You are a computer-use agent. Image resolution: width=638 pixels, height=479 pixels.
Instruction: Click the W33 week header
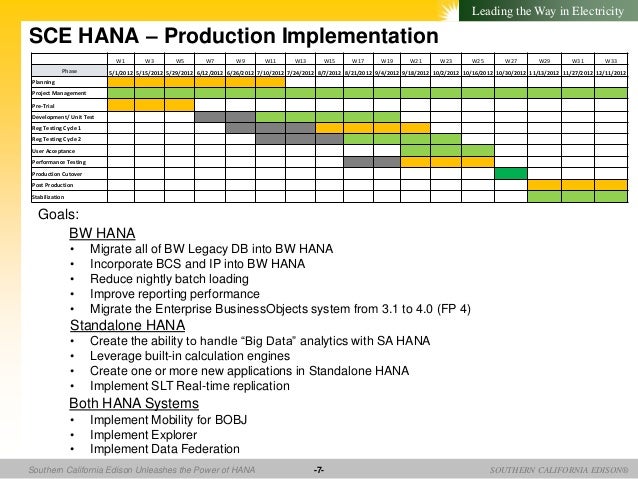pos(611,61)
